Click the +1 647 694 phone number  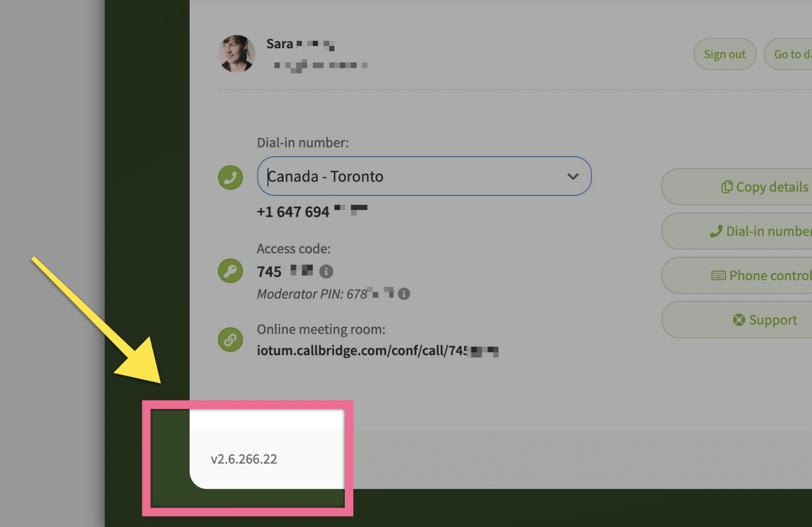point(312,211)
